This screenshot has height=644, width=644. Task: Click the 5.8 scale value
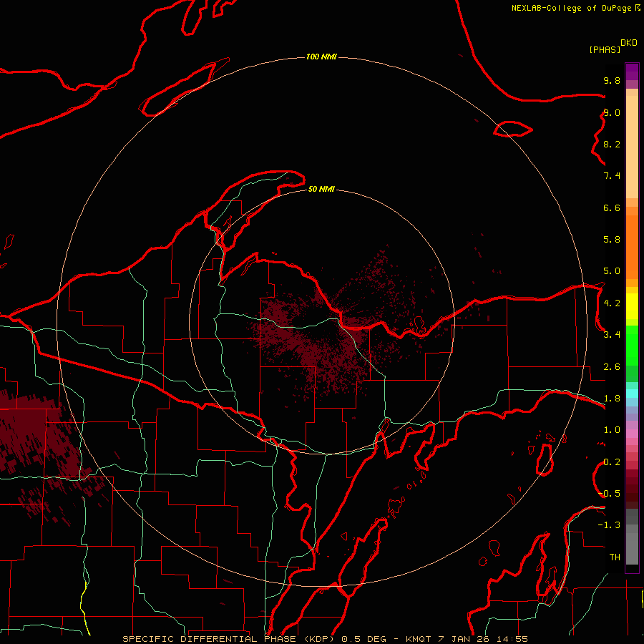[x=612, y=240]
